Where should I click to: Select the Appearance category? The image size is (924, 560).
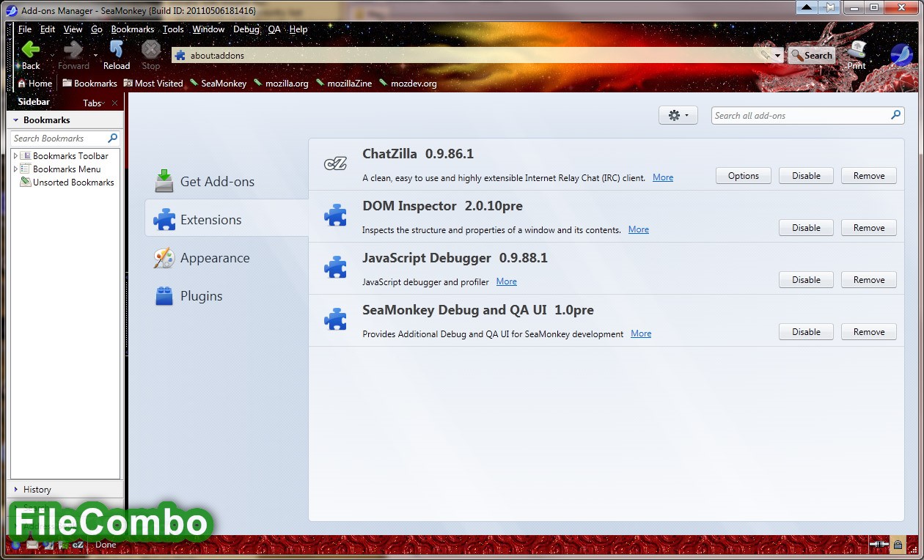tap(226, 257)
